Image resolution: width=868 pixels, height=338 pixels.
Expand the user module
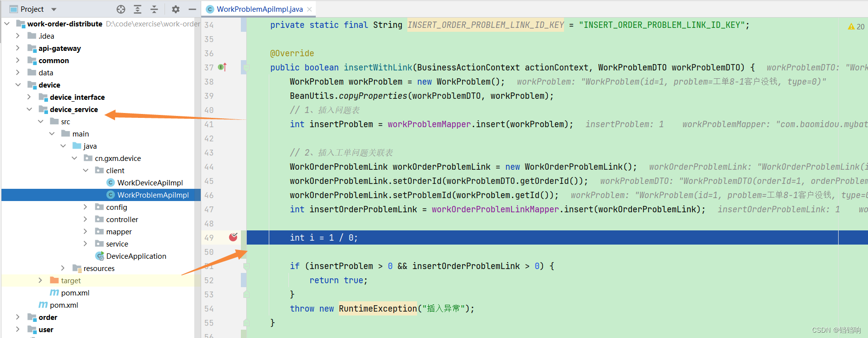click(18, 329)
